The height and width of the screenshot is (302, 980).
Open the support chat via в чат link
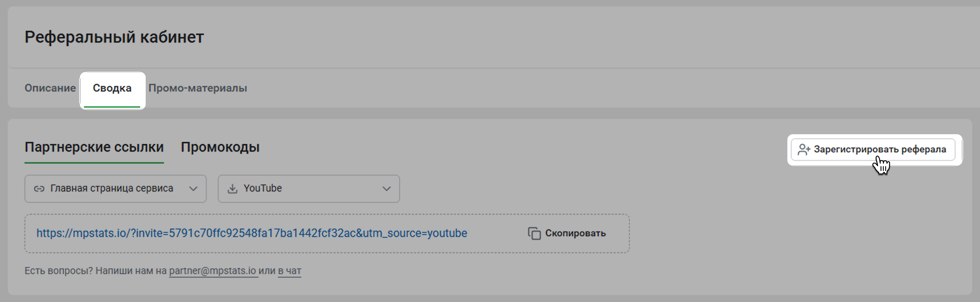[290, 271]
